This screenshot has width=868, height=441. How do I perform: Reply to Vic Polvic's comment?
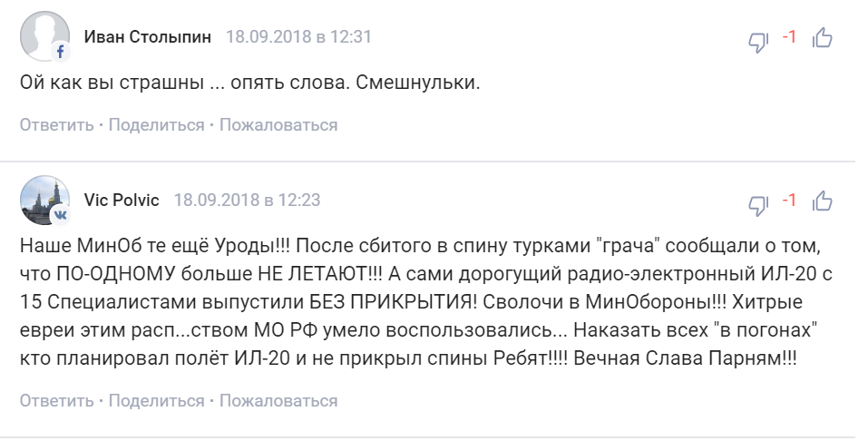coord(56,401)
